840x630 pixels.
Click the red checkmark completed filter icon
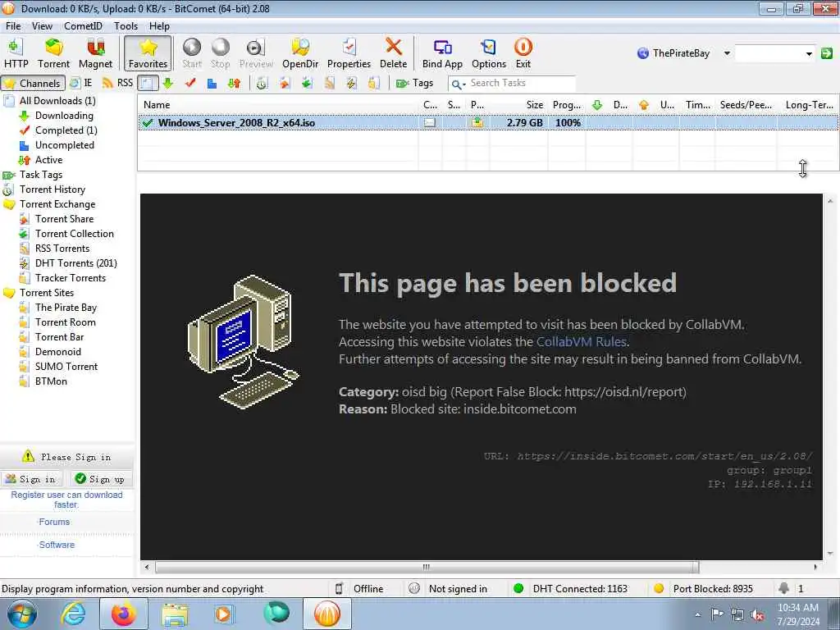click(190, 83)
